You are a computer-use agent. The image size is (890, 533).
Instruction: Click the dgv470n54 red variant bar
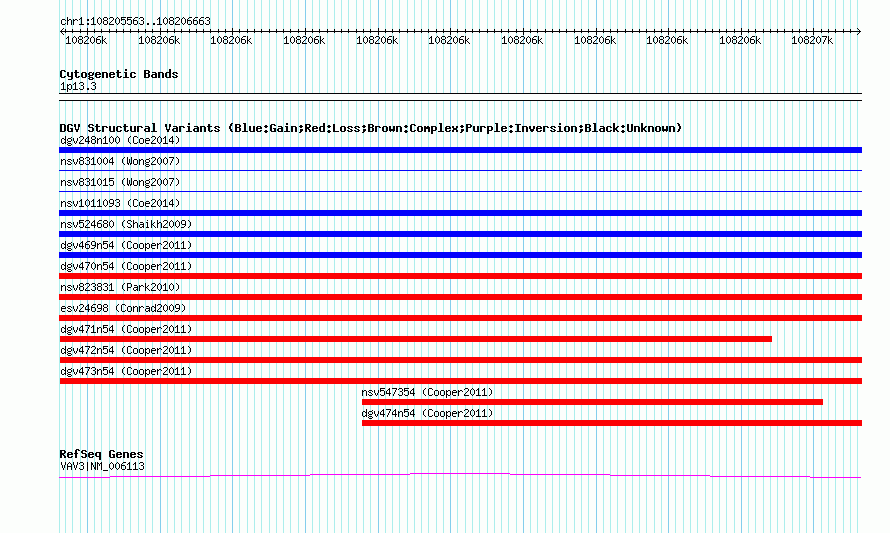coord(460,276)
